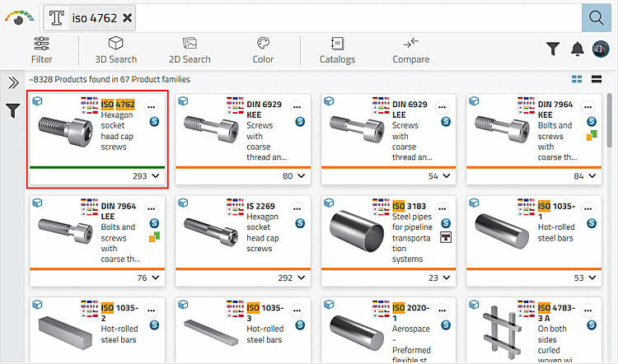Expand the 293 variants dropdown for ISO 4762
618x364 pixels.
[155, 176]
